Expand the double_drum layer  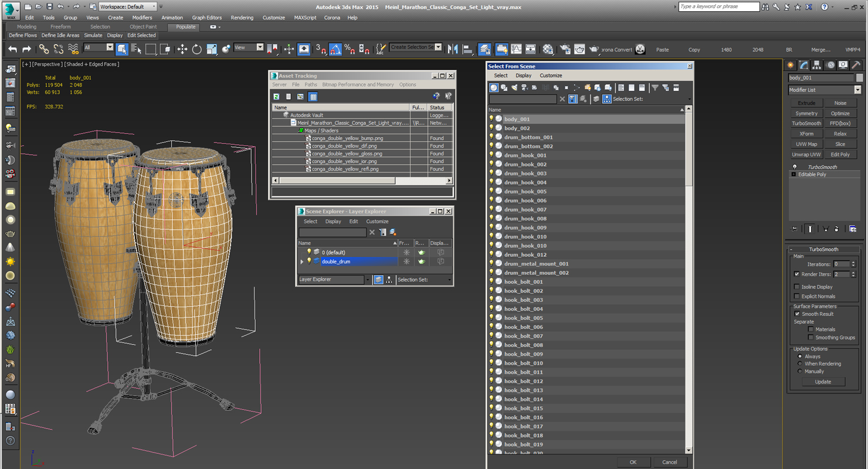tap(302, 261)
